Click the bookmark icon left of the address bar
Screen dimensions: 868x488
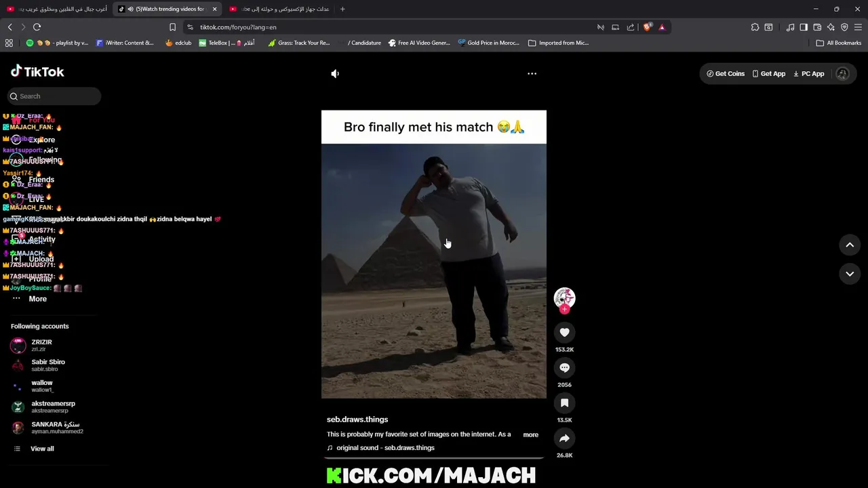click(172, 27)
